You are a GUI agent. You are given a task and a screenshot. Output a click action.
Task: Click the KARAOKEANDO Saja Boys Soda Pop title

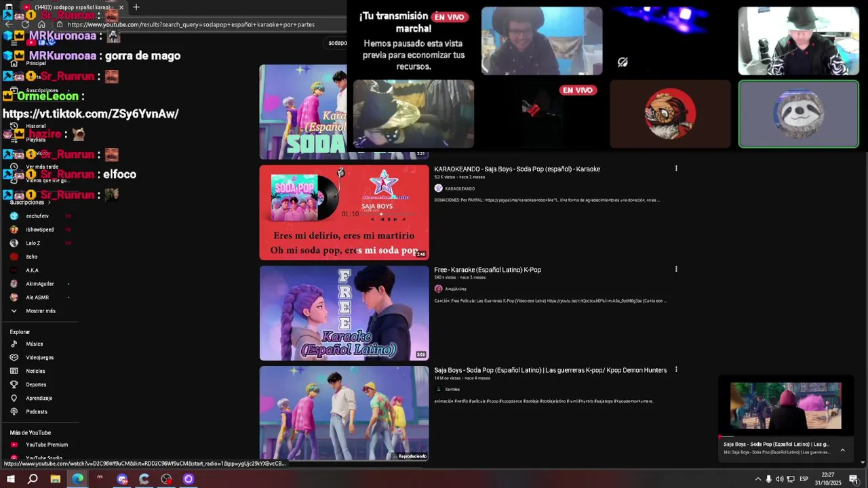[x=517, y=169]
